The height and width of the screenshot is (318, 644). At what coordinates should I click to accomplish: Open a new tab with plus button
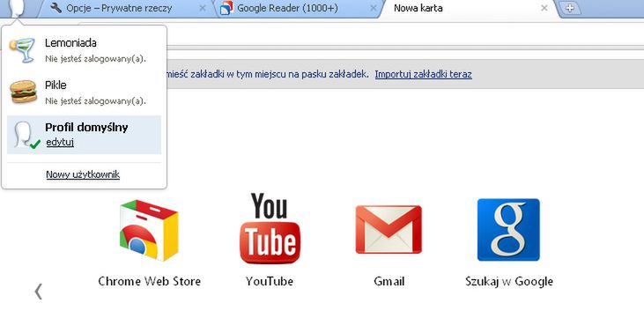point(570,8)
